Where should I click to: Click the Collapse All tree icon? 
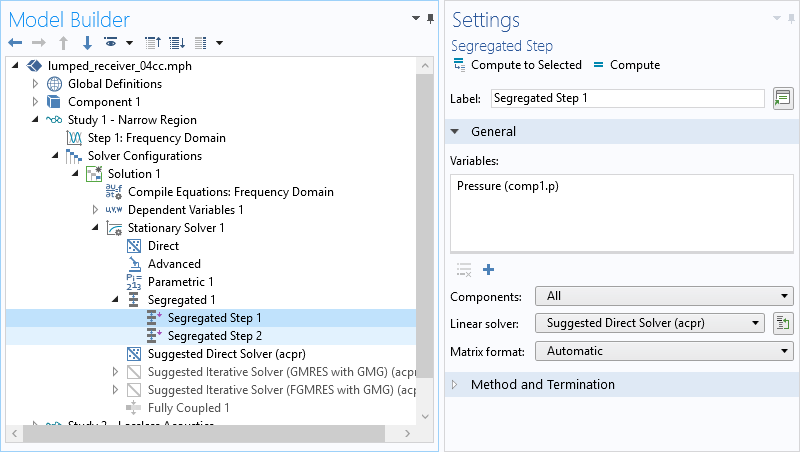pyautogui.click(x=153, y=43)
